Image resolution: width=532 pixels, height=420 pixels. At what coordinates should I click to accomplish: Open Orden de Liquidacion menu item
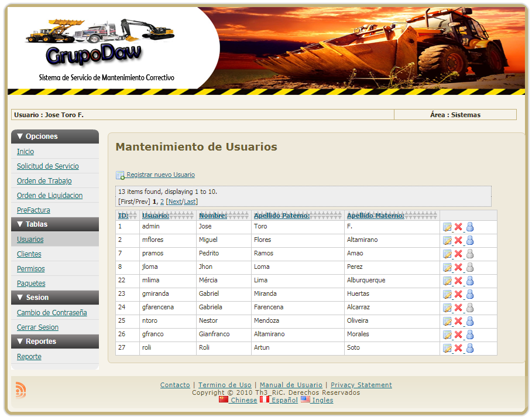click(50, 195)
